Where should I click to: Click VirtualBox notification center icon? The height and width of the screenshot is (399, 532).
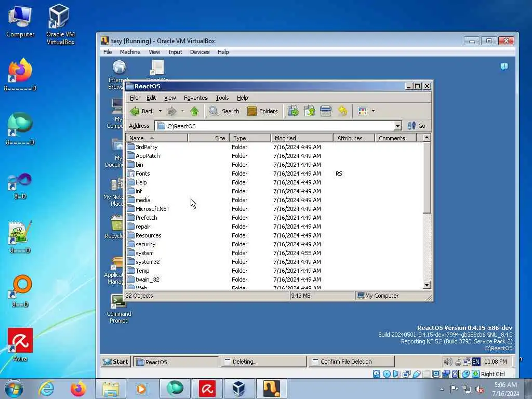(504, 66)
